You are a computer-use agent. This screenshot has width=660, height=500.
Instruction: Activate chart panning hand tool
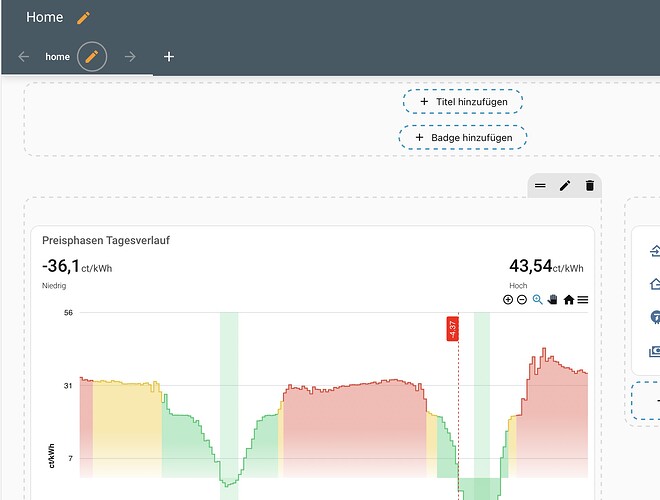pyautogui.click(x=553, y=300)
